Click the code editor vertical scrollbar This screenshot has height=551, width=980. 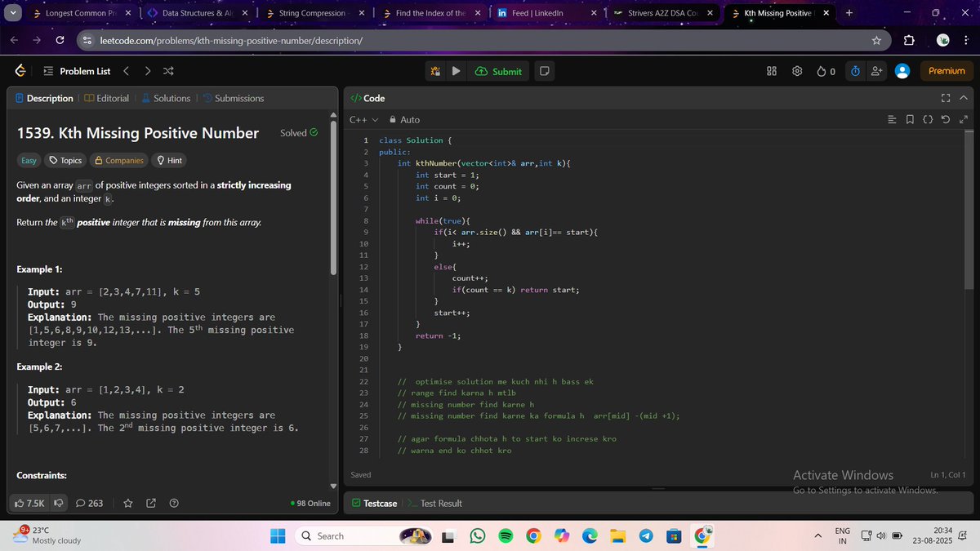[969, 212]
